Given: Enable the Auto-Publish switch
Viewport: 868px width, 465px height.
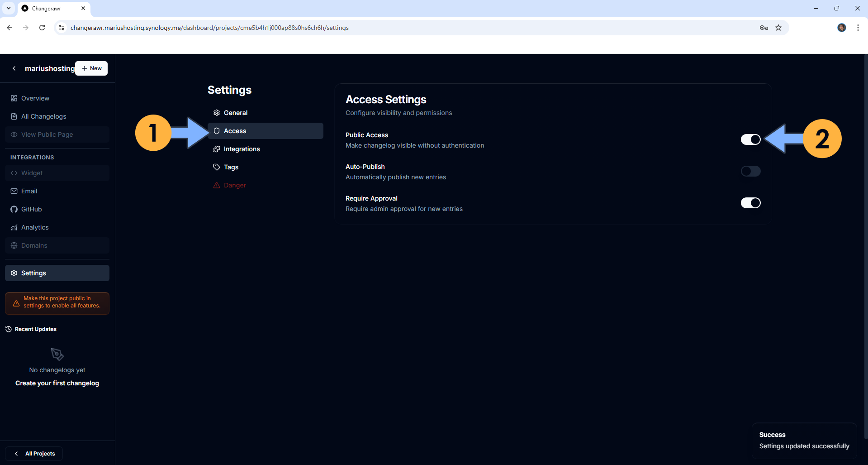Looking at the screenshot, I should pyautogui.click(x=750, y=171).
